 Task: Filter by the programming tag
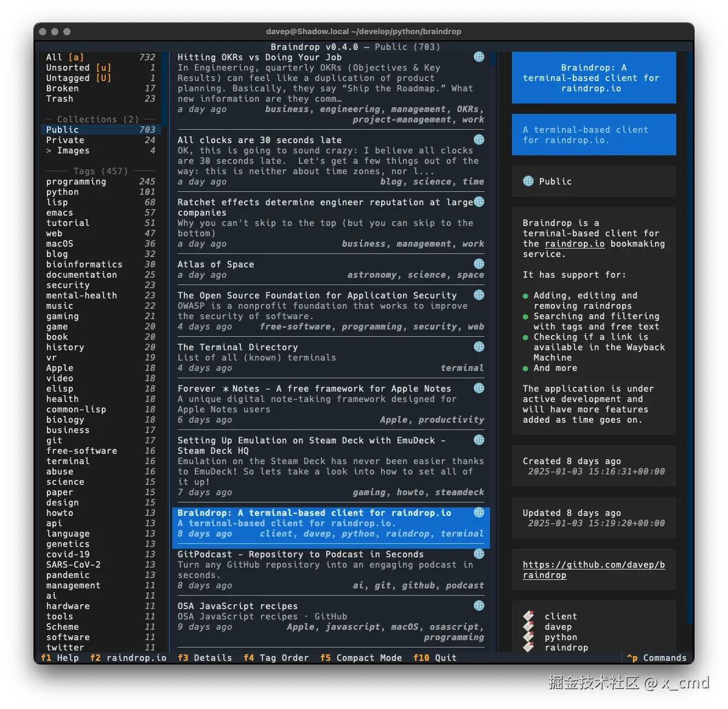click(101, 182)
